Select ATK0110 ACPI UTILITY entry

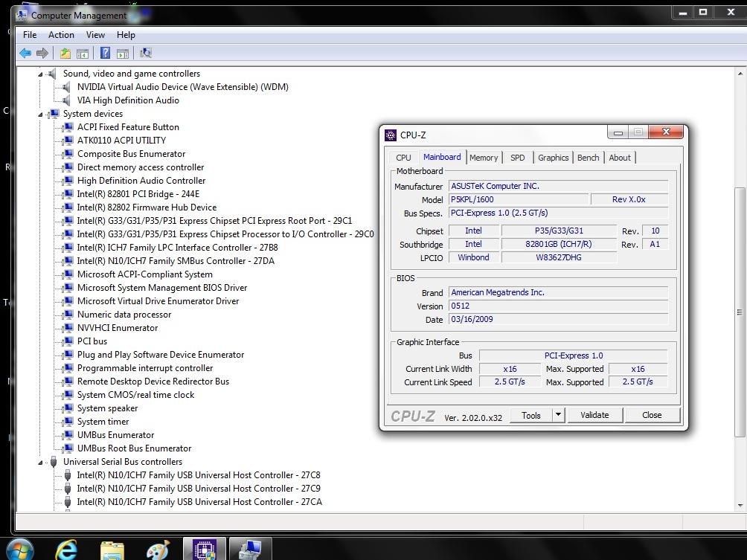[121, 141]
